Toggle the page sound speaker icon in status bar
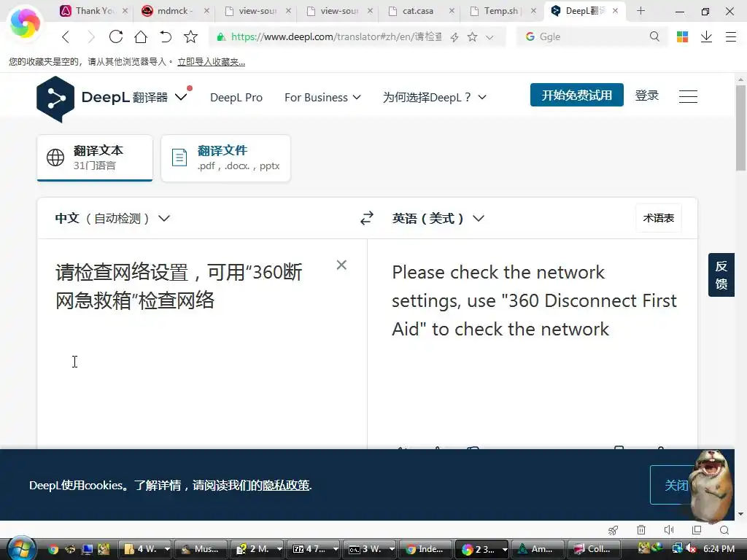747x560 pixels. pos(669,530)
